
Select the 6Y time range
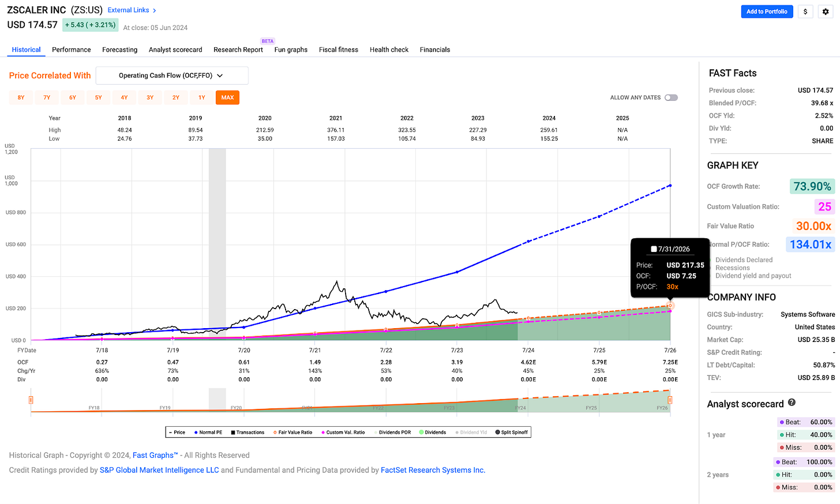73,97
